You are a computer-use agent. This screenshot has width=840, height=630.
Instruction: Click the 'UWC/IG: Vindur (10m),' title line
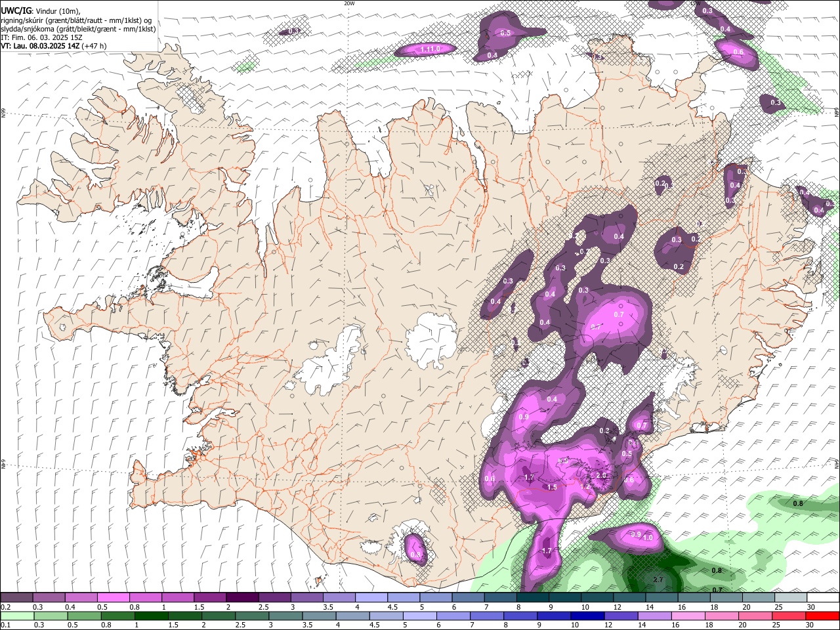coord(40,11)
